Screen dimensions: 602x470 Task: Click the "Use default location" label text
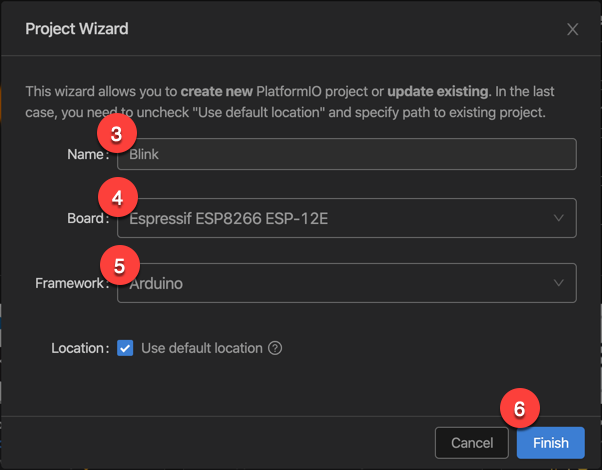point(201,348)
